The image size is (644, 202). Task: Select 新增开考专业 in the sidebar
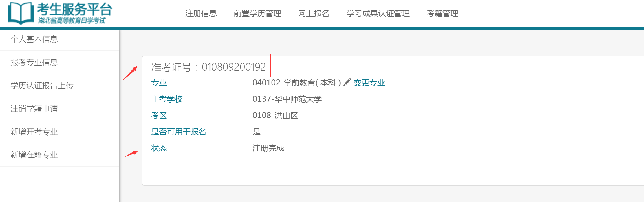(34, 132)
